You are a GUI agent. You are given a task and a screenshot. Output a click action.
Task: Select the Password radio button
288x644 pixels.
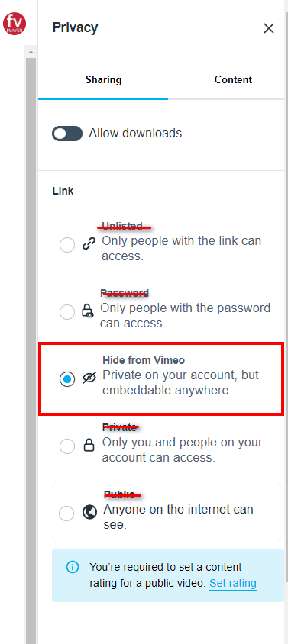tap(67, 312)
